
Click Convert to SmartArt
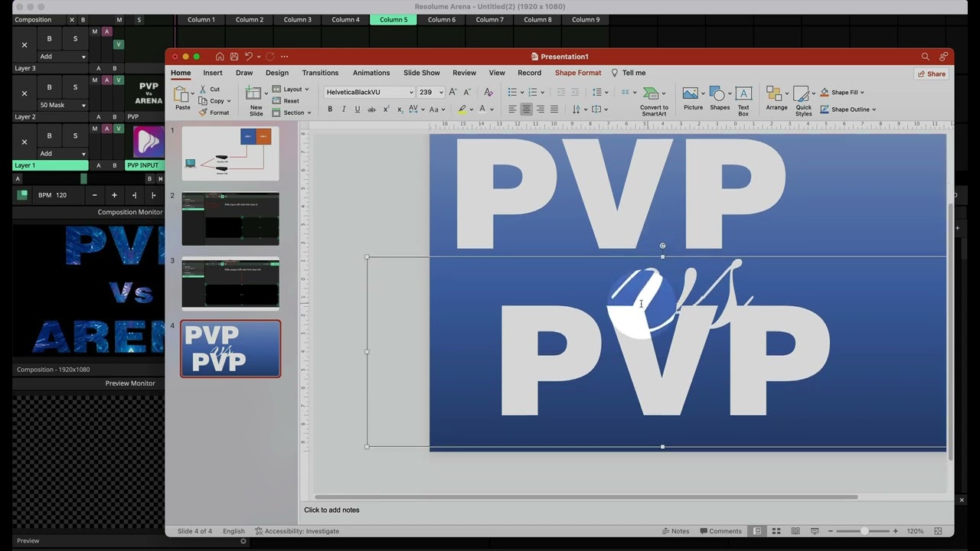pyautogui.click(x=653, y=100)
